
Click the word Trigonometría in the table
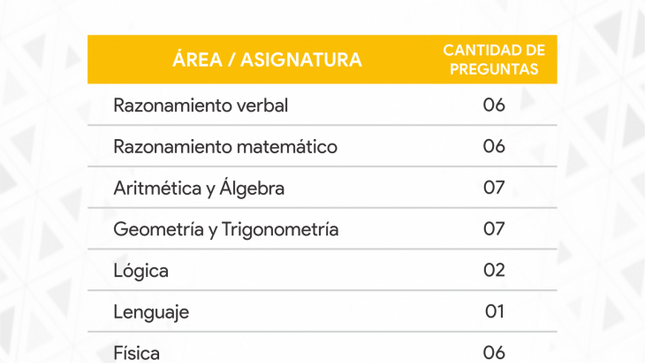(280, 229)
